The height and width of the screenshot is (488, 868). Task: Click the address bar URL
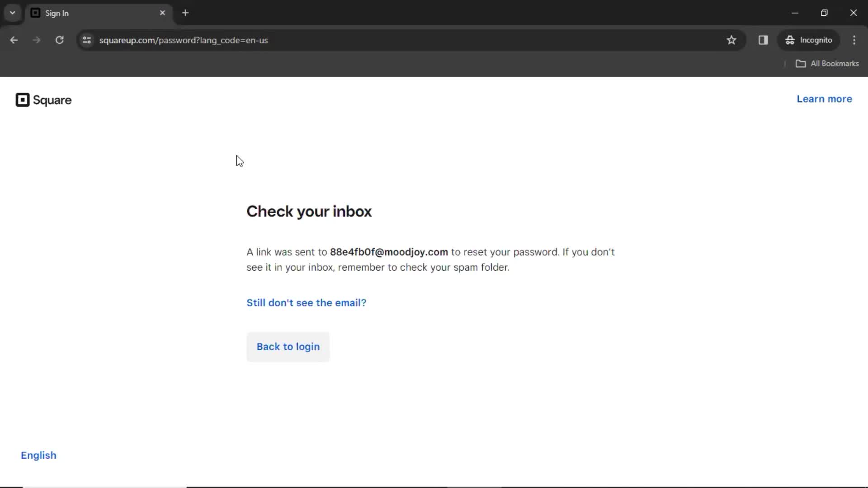pos(184,40)
